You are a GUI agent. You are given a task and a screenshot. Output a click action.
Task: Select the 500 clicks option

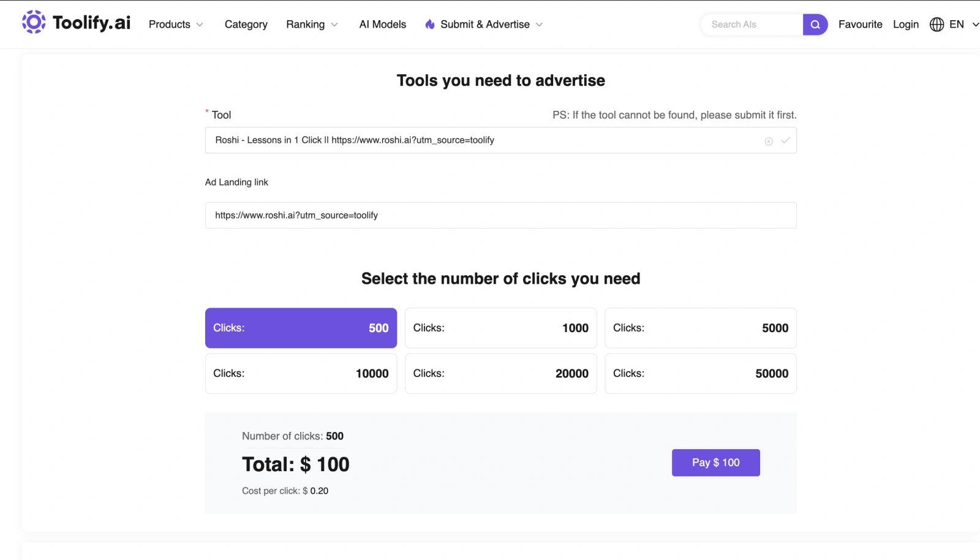[301, 328]
